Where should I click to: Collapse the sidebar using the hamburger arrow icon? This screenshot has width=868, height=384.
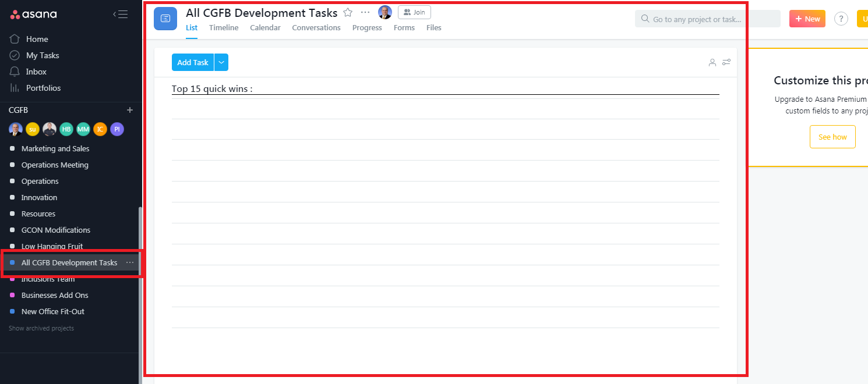point(121,15)
